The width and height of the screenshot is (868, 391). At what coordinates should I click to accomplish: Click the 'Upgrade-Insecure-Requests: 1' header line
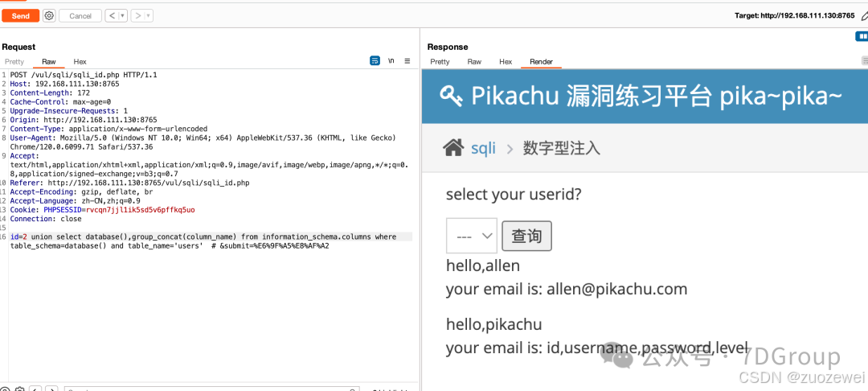(68, 111)
